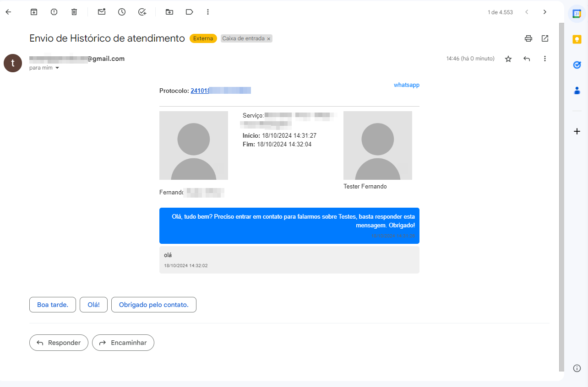The width and height of the screenshot is (588, 387).
Task: Choose the 'Obrigado pelo contato.' smart reply
Action: [x=153, y=305]
